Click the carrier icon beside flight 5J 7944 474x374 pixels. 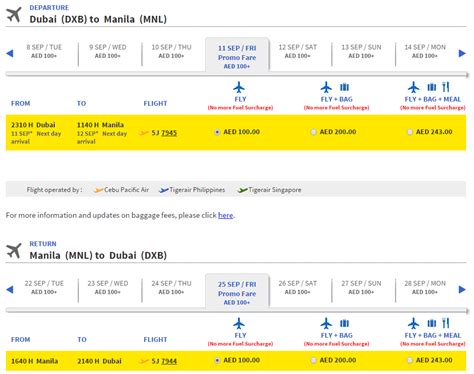[x=144, y=361]
